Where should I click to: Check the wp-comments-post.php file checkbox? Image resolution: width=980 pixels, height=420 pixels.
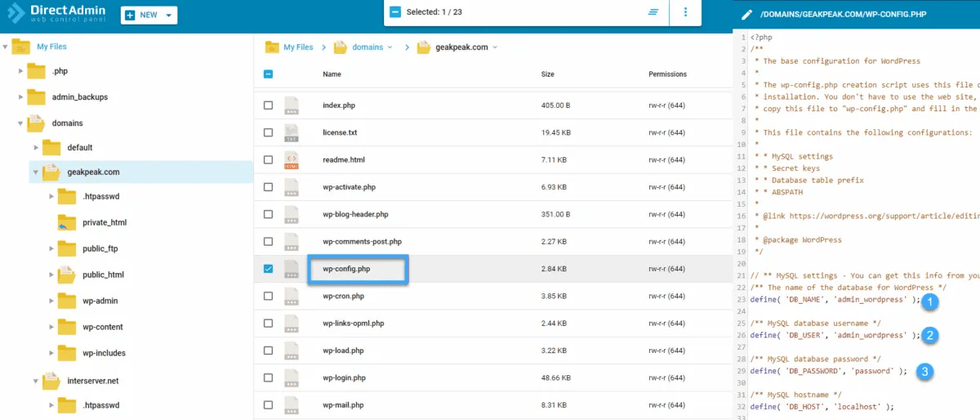(x=268, y=242)
